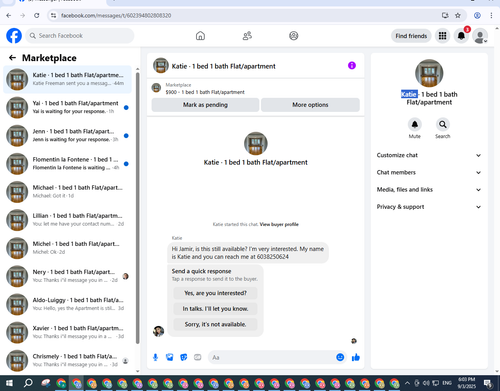Open Flomentin la Fontene conversation
Screen dimensions: 500x391
[x=67, y=164]
